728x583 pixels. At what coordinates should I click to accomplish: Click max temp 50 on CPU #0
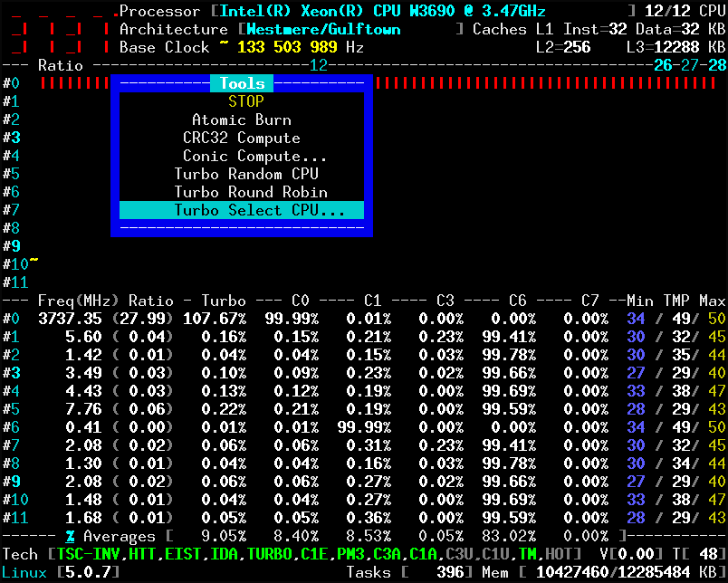click(717, 319)
